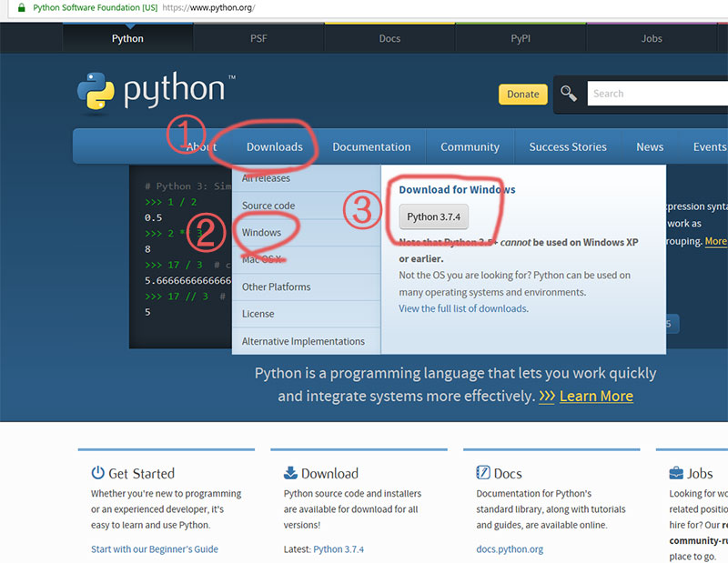This screenshot has width=728, height=563.
Task: Select All releases in Downloads dropdown
Action: pos(306,178)
